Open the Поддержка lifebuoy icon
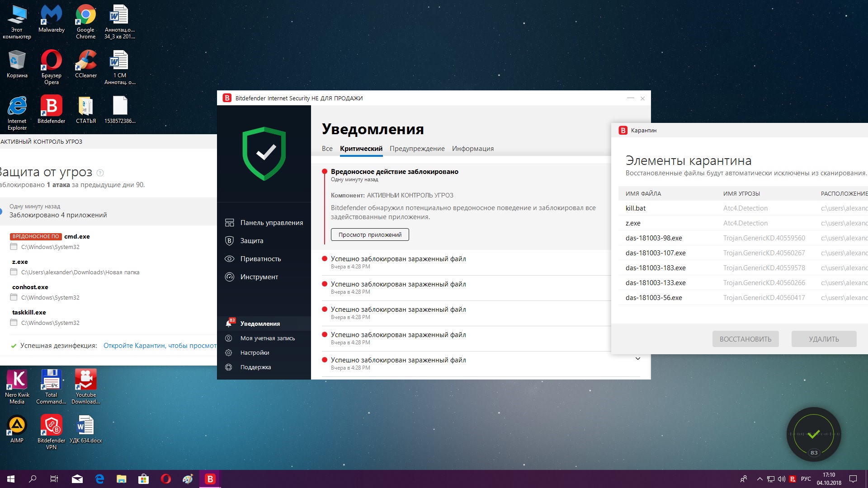This screenshot has width=868, height=488. pos(229,367)
